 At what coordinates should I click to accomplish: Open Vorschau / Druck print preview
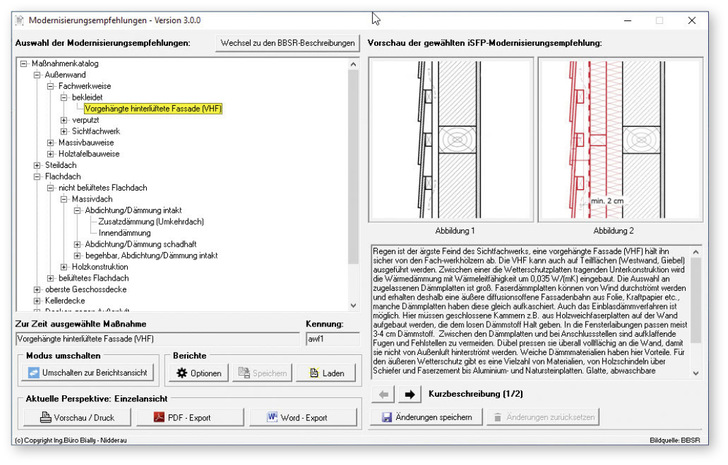click(83, 417)
